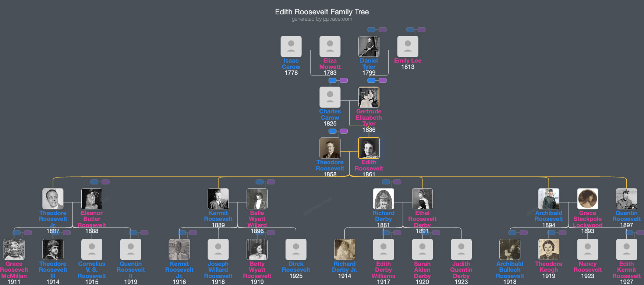This screenshot has width=644, height=285.
Task: Click Isaac Carow's placeholder portrait
Action: tap(291, 46)
